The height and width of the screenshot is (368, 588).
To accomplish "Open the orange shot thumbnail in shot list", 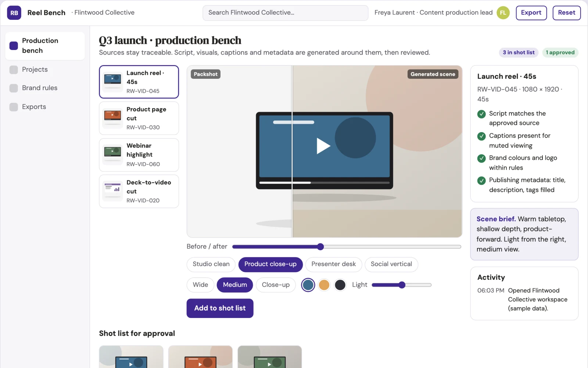I will click(x=200, y=357).
